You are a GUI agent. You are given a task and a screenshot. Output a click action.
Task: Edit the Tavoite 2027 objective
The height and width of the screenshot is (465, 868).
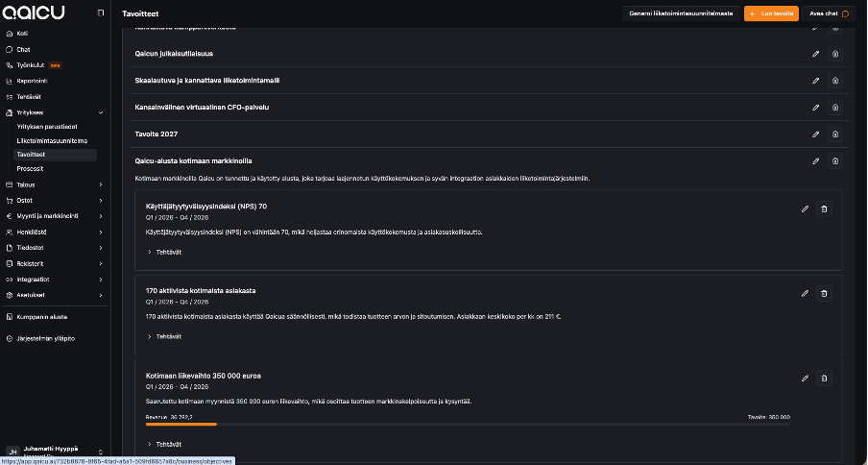click(815, 134)
